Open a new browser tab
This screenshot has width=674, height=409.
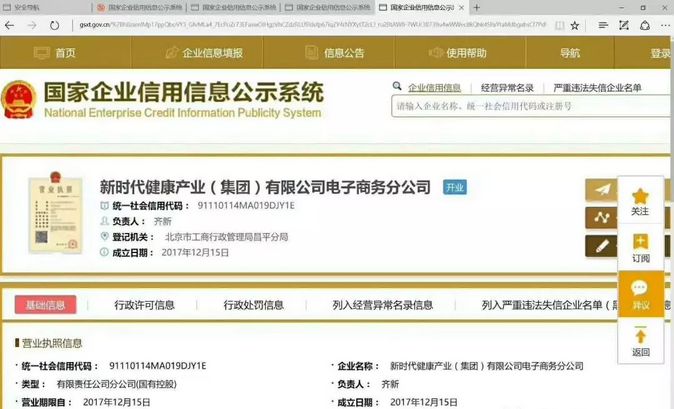coord(476,7)
